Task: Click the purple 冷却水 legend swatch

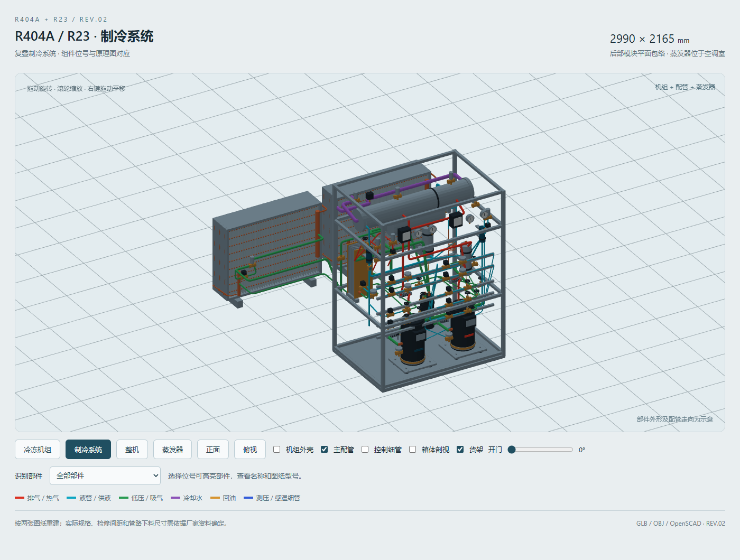Action: (175, 498)
